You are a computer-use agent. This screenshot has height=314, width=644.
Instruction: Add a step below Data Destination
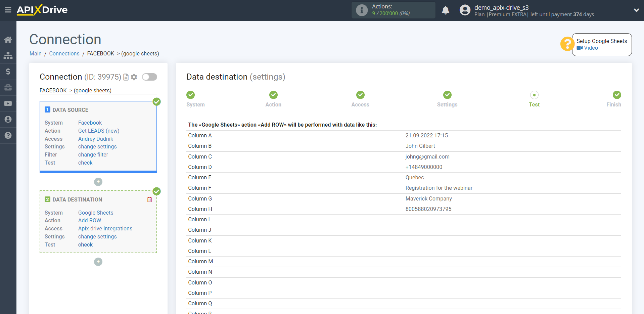click(98, 262)
